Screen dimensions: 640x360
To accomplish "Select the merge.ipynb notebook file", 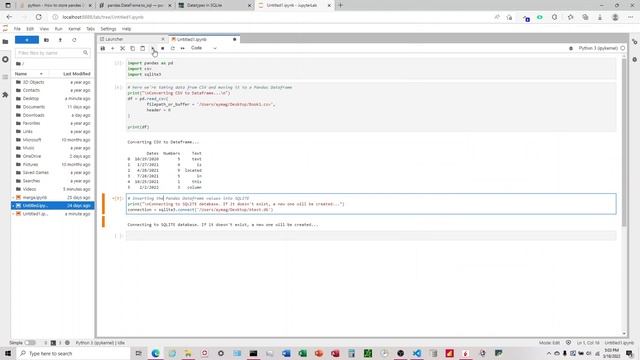I will [x=52, y=198].
